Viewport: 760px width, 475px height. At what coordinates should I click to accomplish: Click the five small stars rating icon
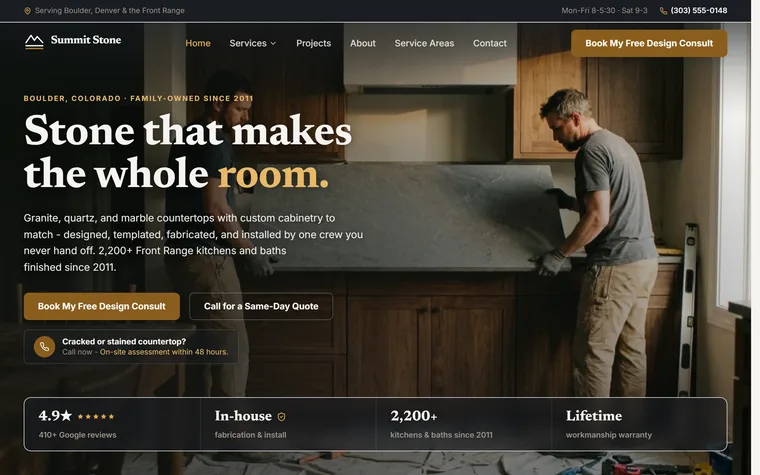(96, 416)
